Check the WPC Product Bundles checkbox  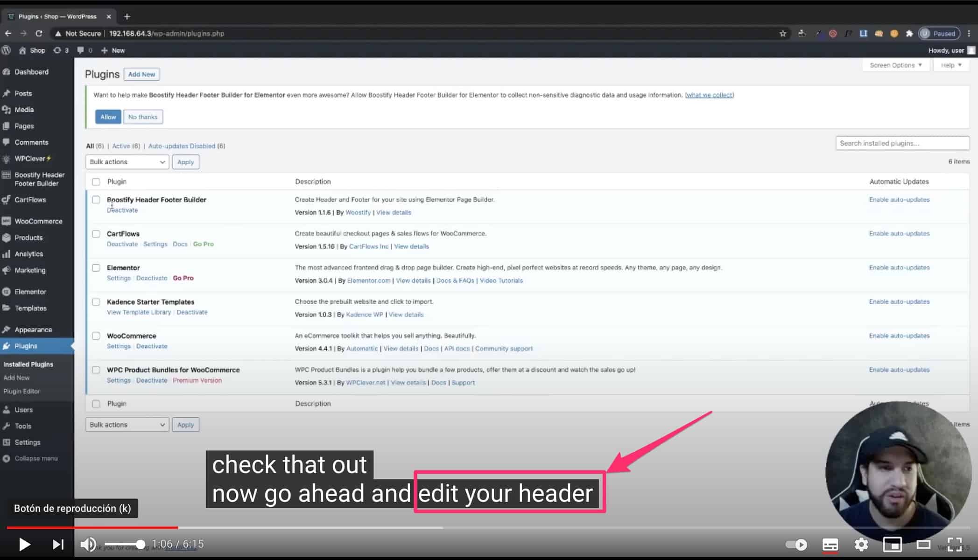coord(96,370)
